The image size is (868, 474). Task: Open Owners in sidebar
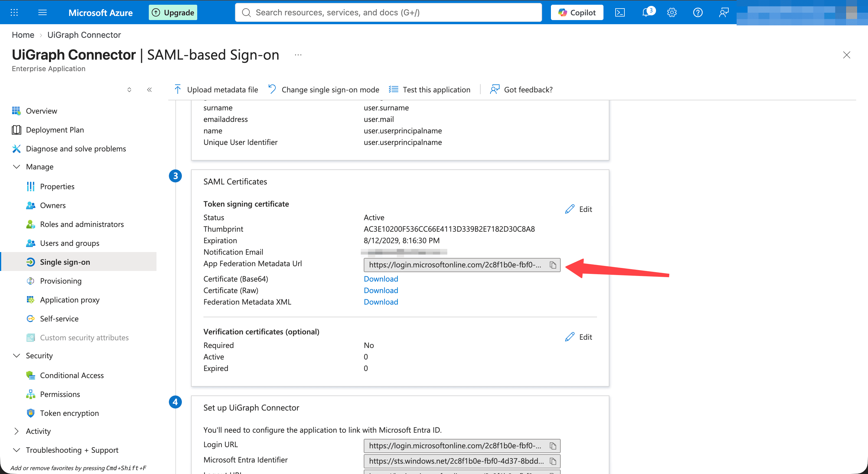(53, 205)
